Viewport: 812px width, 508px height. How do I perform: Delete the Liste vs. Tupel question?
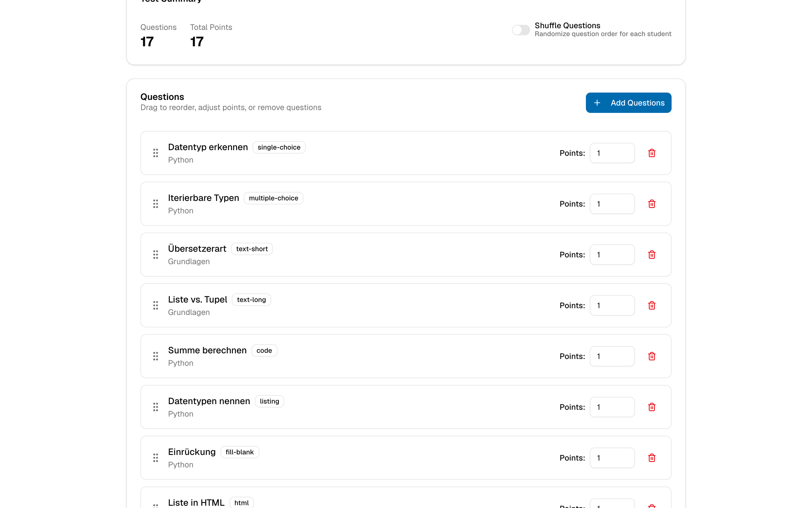point(652,305)
